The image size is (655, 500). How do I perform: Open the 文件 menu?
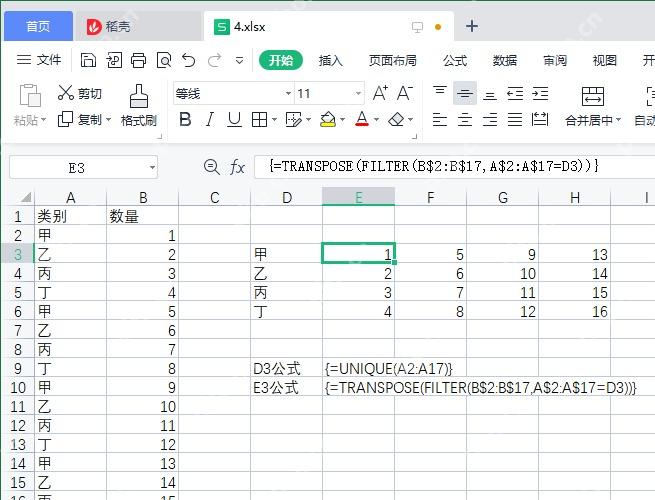[x=39, y=60]
